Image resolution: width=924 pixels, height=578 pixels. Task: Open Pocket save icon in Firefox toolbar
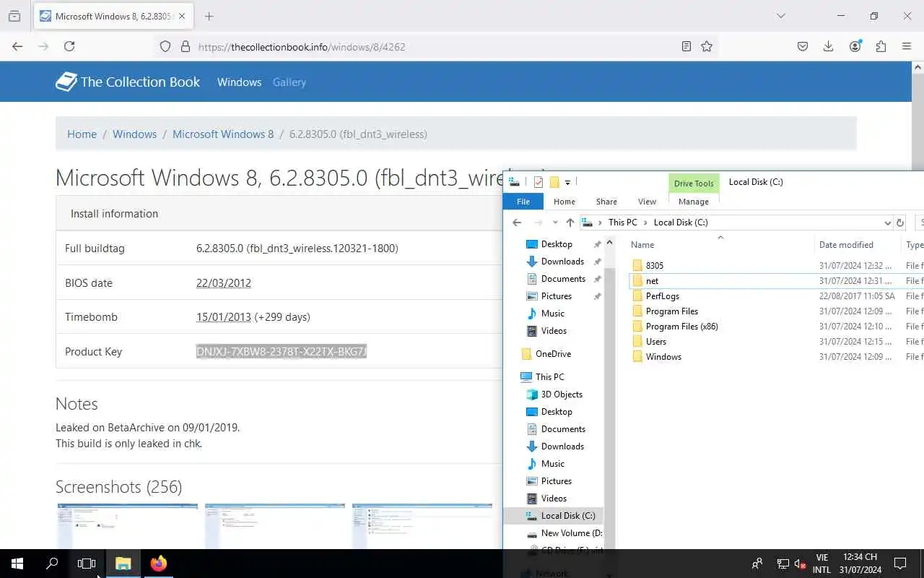point(803,46)
